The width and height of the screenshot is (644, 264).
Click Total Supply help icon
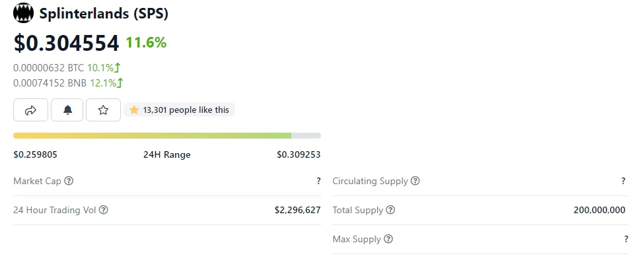coord(390,210)
